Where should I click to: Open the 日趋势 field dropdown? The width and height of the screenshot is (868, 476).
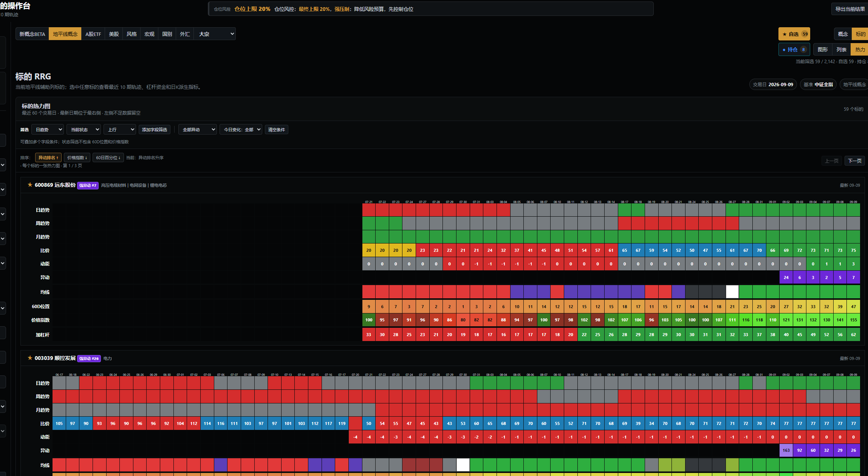pos(48,130)
